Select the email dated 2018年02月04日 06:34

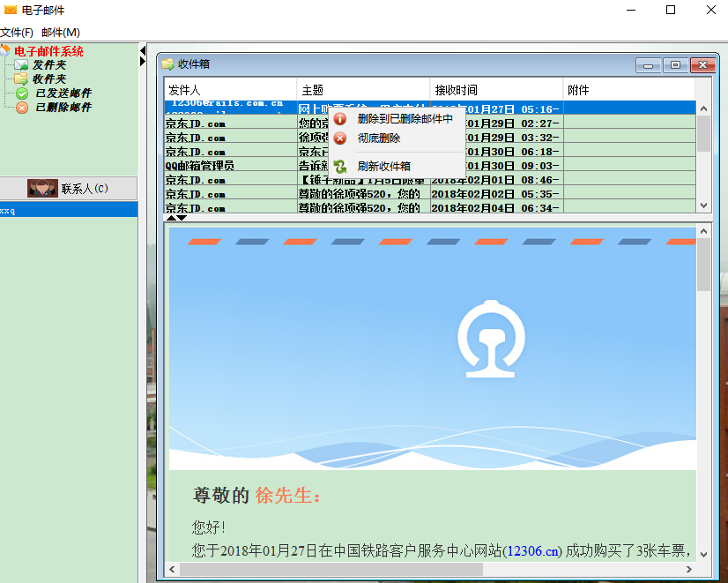(x=430, y=206)
